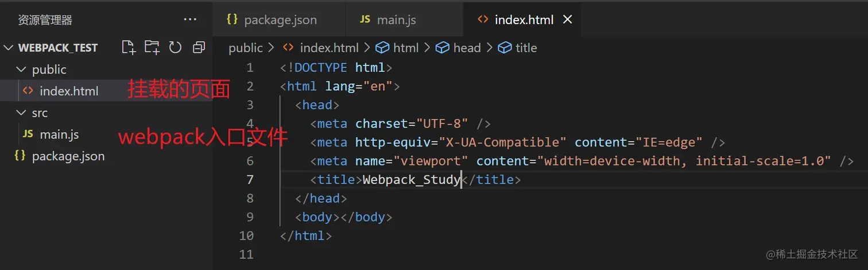The image size is (868, 270).
Task: Collapse the WEBPACK_TEST project root
Action: click(9, 48)
